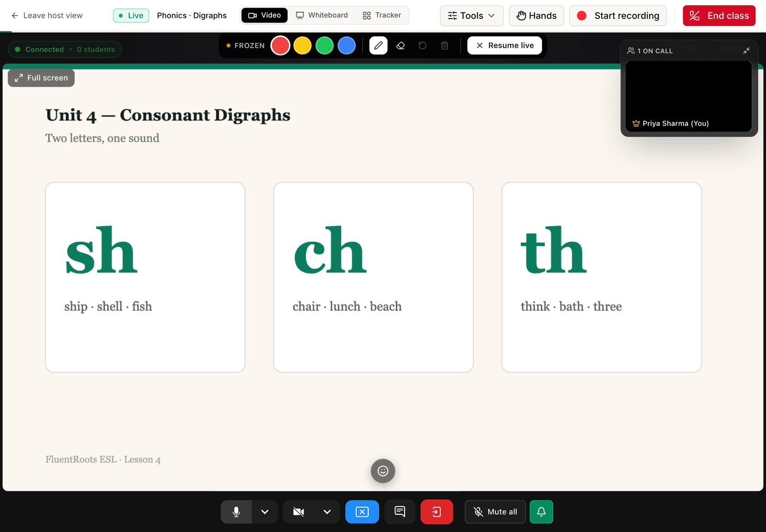Image resolution: width=766 pixels, height=532 pixels.
Task: Toggle the microphone mute button
Action: tap(236, 512)
